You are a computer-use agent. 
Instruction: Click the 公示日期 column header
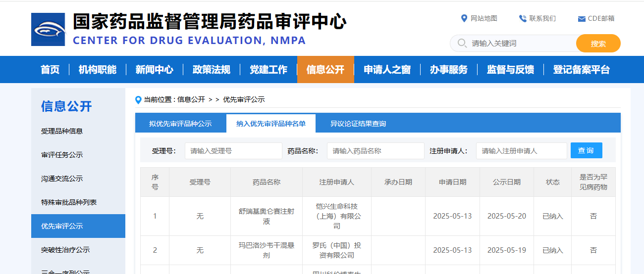click(507, 182)
